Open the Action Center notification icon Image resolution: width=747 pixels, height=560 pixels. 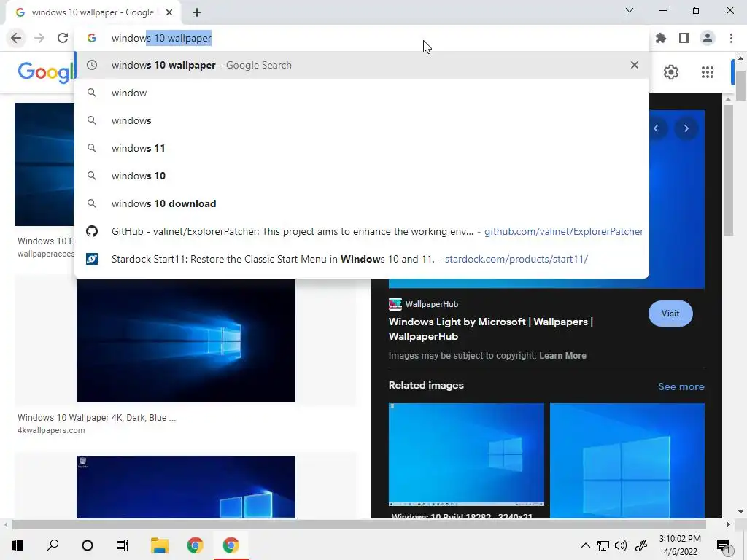pos(724,545)
